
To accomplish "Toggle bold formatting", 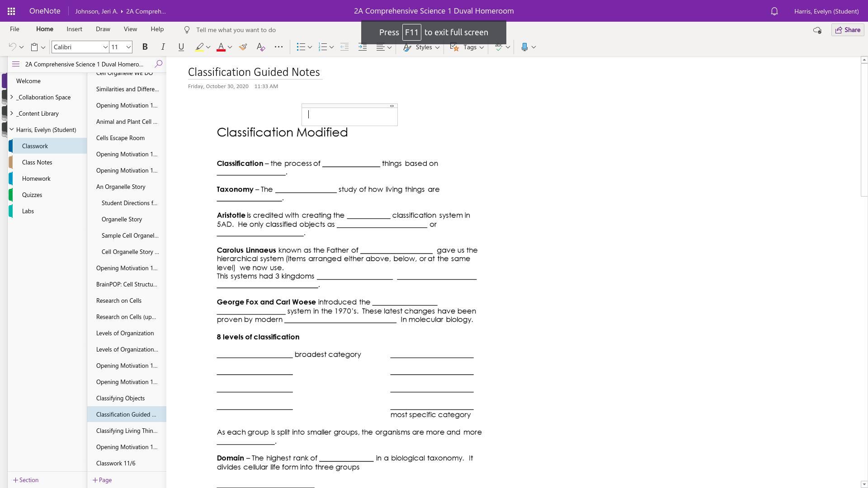I will click(145, 47).
